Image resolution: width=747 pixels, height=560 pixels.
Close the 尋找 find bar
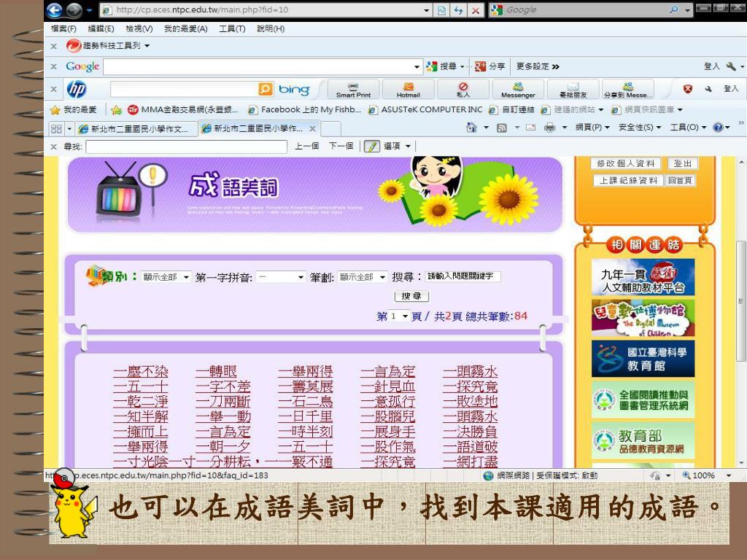[x=54, y=147]
